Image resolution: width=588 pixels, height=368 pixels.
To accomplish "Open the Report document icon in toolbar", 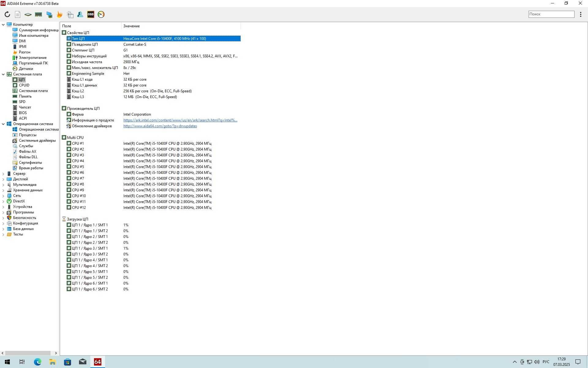I will (17, 14).
